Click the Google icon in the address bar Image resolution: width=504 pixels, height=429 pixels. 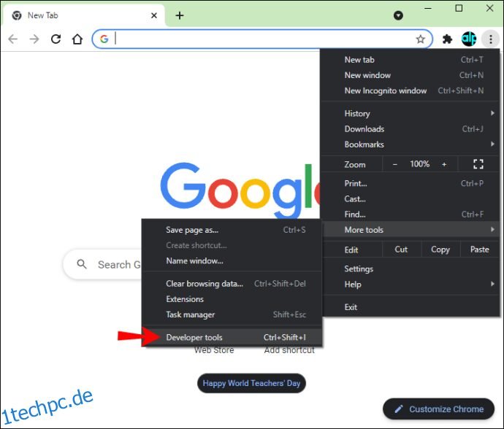pos(104,39)
